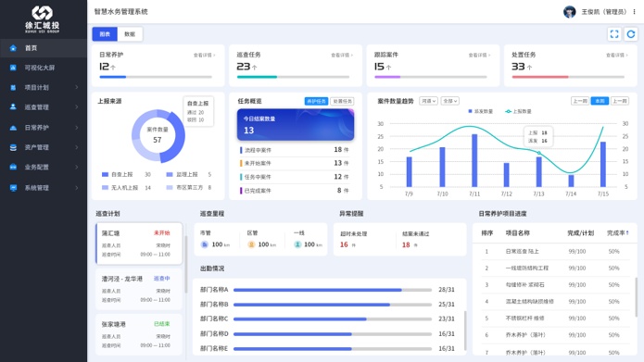Toggle 无人机上报 legend item
The image size is (644, 362).
tap(126, 188)
